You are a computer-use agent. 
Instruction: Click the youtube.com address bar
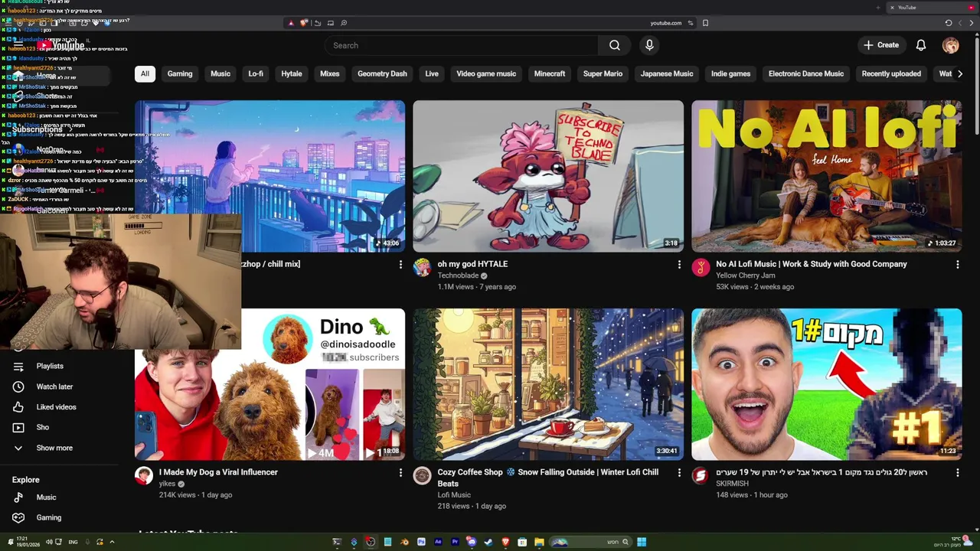665,23
